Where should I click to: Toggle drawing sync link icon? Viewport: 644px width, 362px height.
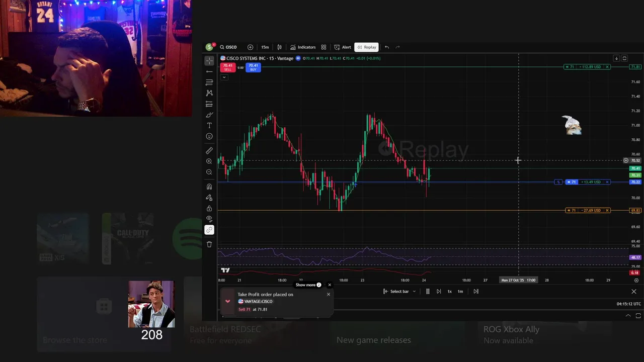tap(209, 230)
